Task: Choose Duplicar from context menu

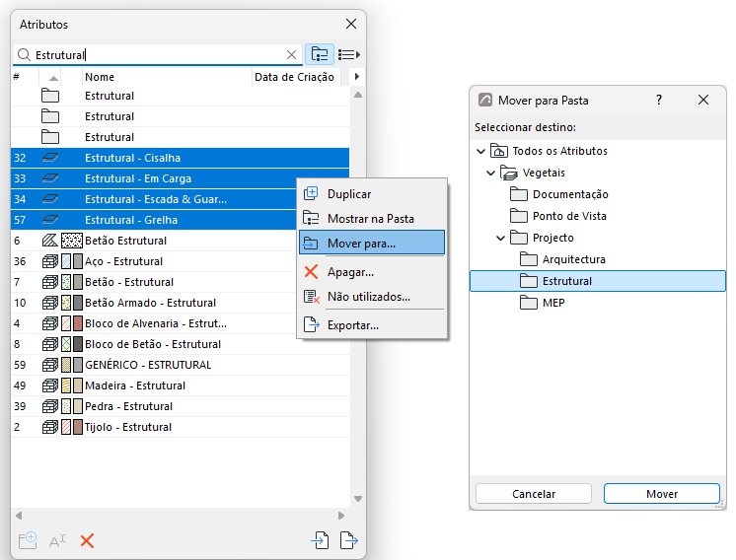Action: 372,193
